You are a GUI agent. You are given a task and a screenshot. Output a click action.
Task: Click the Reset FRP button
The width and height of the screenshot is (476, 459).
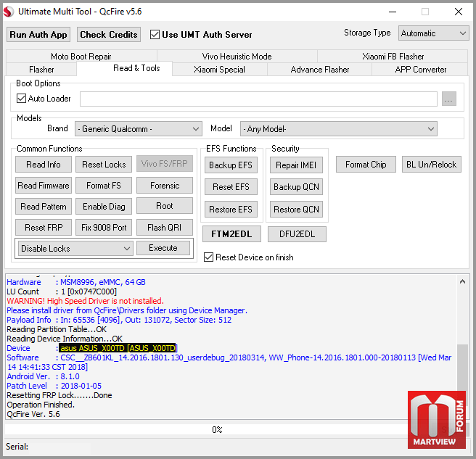coord(44,228)
